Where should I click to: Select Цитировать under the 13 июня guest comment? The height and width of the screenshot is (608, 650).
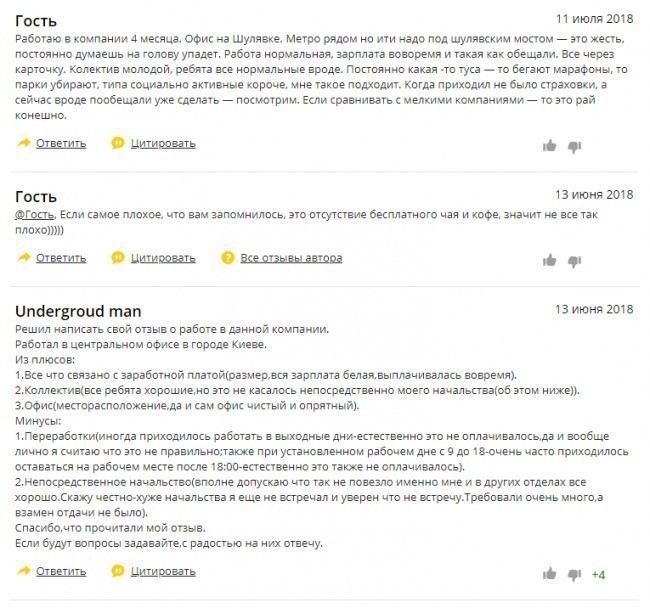(x=163, y=258)
